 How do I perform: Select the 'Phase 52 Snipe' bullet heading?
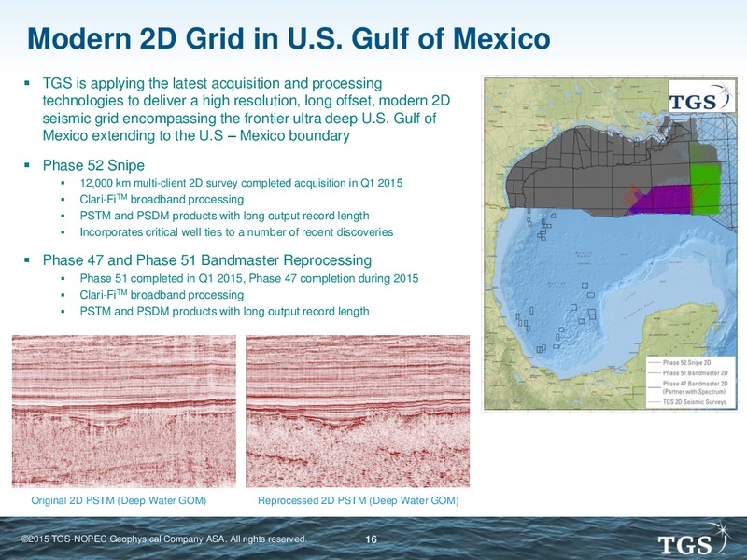[93, 165]
